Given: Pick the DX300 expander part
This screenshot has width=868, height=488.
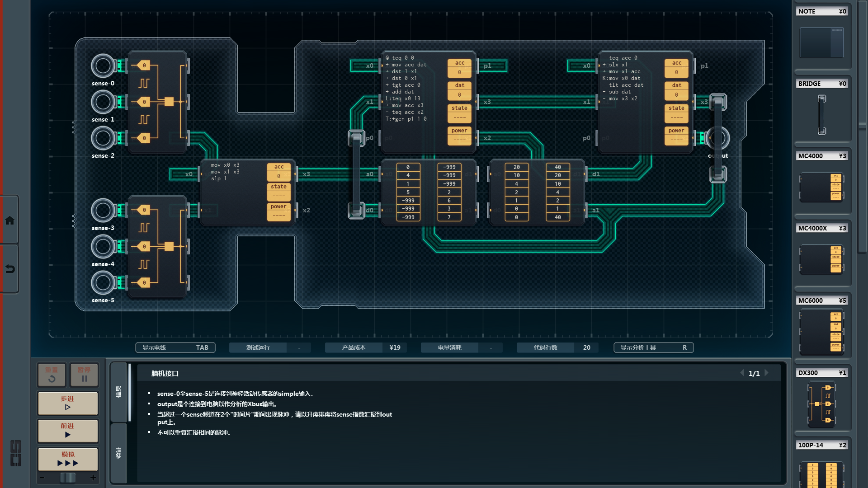Looking at the screenshot, I should point(821,404).
